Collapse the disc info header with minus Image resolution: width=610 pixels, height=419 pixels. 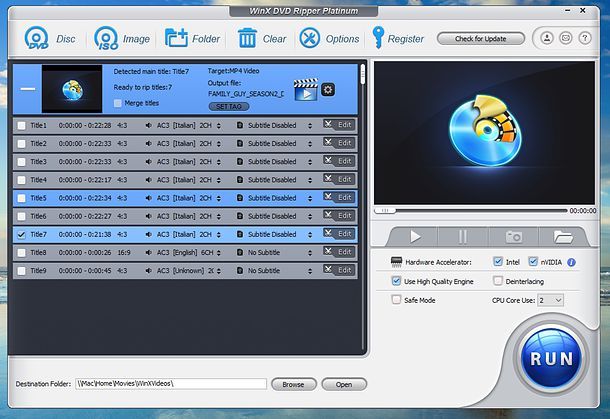[28, 89]
